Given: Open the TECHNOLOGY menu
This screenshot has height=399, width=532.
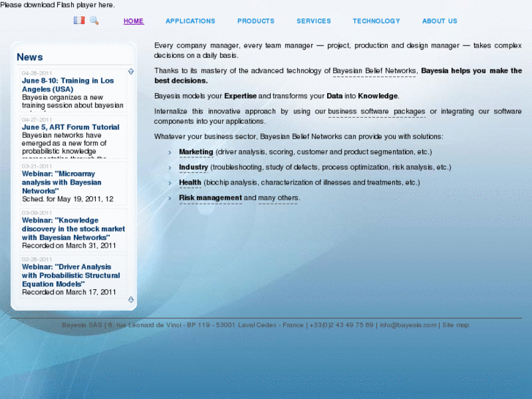Looking at the screenshot, I should pyautogui.click(x=376, y=21).
